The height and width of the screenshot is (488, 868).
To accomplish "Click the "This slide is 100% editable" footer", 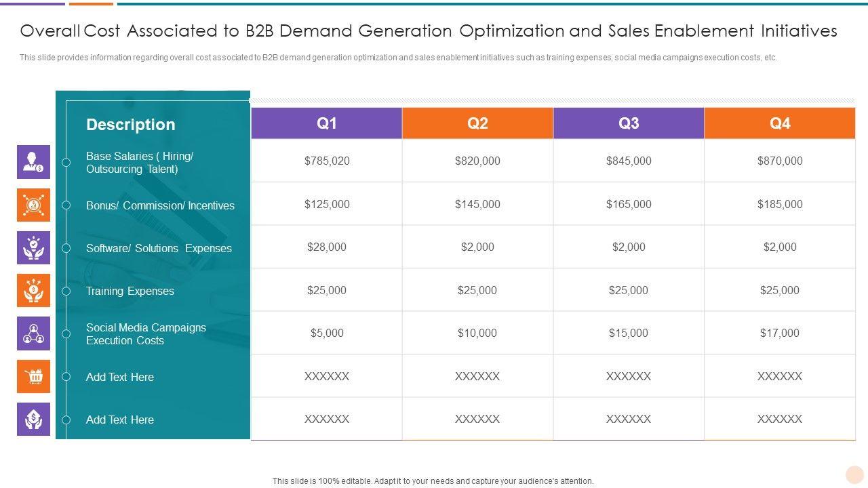I will (433, 481).
